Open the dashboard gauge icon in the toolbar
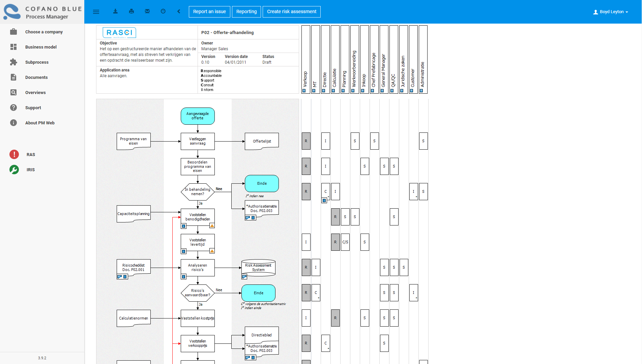This screenshot has width=642, height=364. point(163,11)
